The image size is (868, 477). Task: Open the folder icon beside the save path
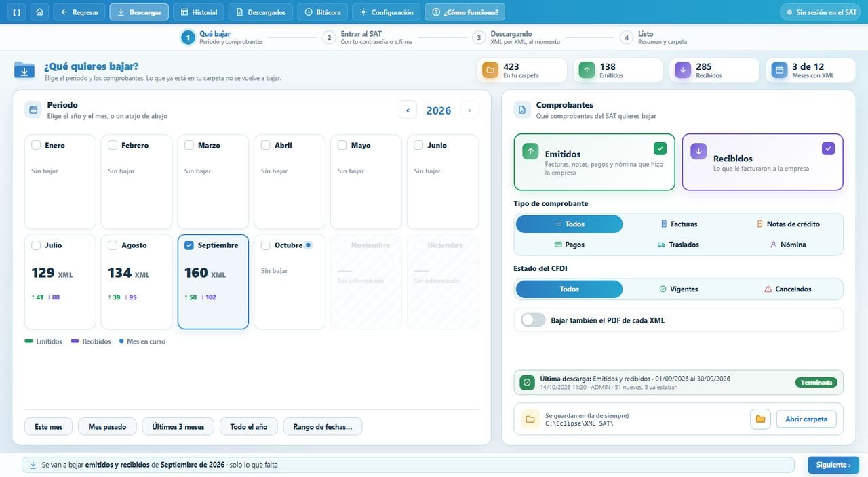pyautogui.click(x=760, y=419)
